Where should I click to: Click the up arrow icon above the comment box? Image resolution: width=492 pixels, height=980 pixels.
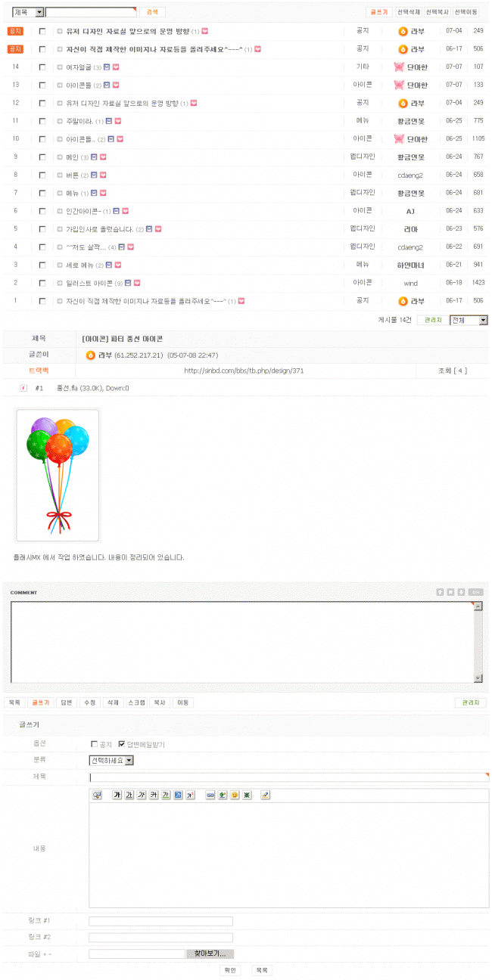click(x=440, y=592)
